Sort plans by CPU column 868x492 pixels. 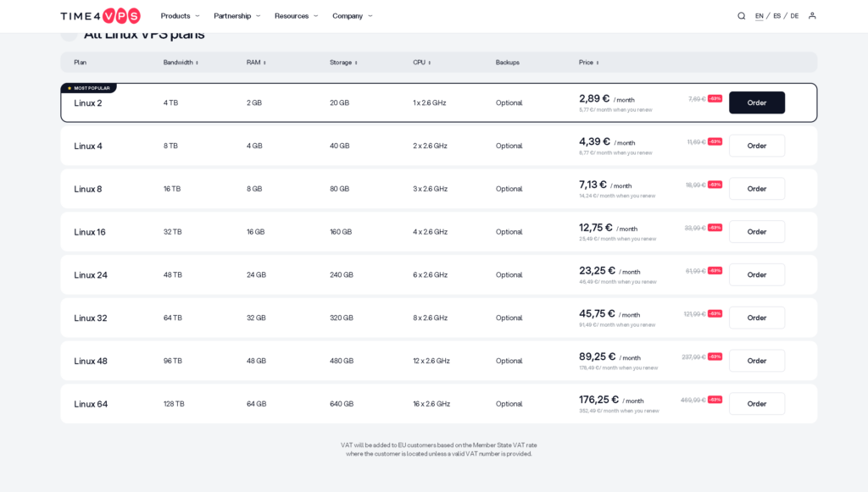(x=421, y=63)
